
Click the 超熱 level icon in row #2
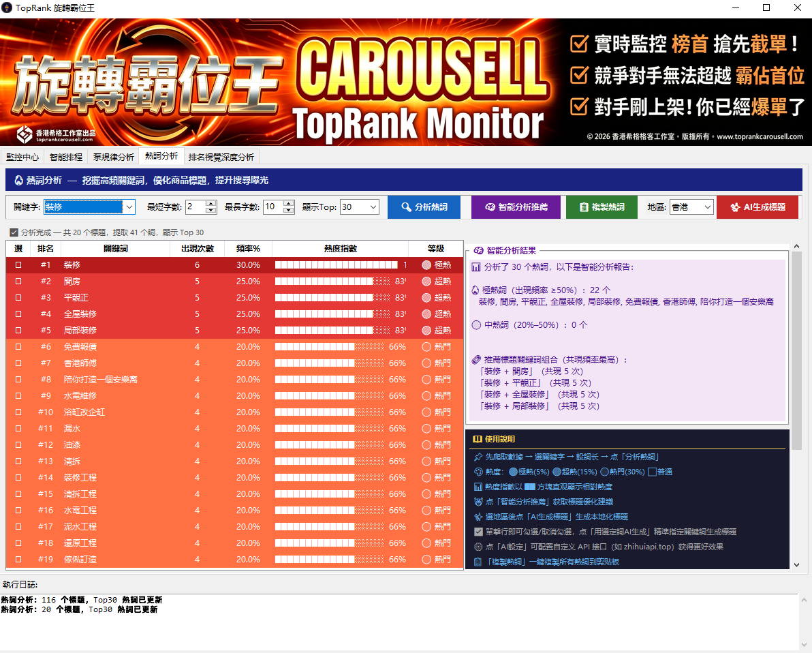pos(426,282)
